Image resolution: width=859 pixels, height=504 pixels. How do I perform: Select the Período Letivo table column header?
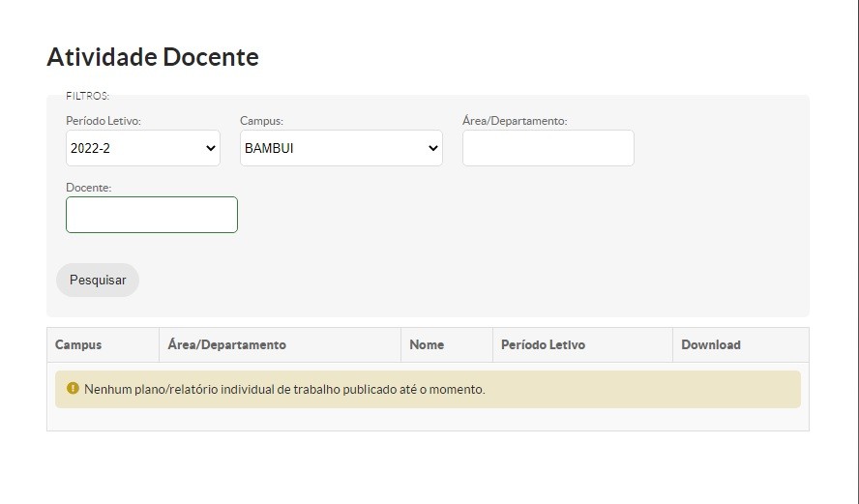point(543,344)
